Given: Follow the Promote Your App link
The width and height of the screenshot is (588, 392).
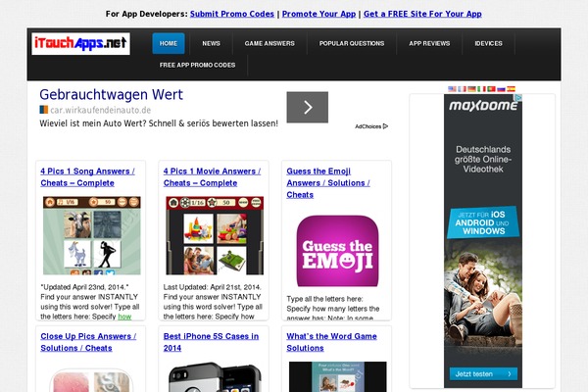Looking at the screenshot, I should tap(318, 14).
